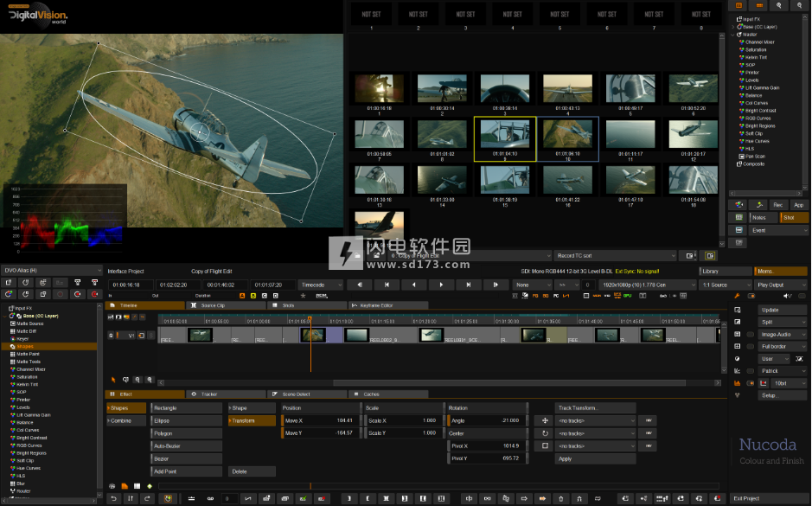812x506 pixels.
Task: Open first <no tracks> dropdown beside Angle
Action: click(596, 420)
